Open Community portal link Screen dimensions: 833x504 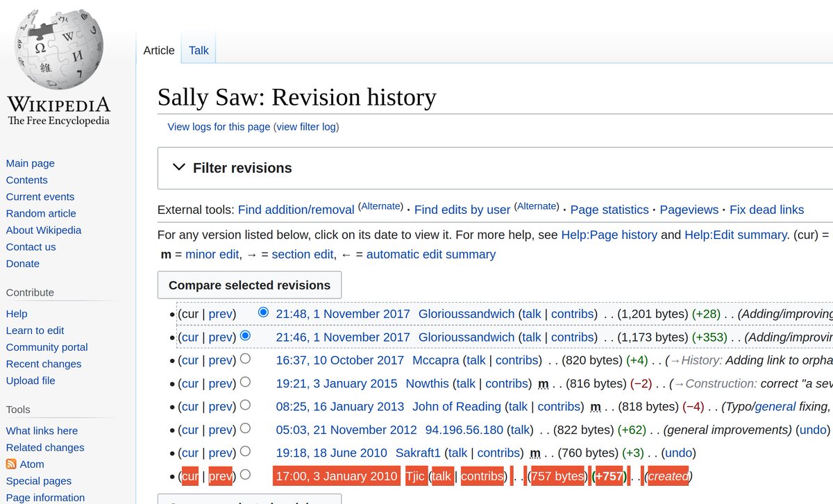(x=47, y=347)
